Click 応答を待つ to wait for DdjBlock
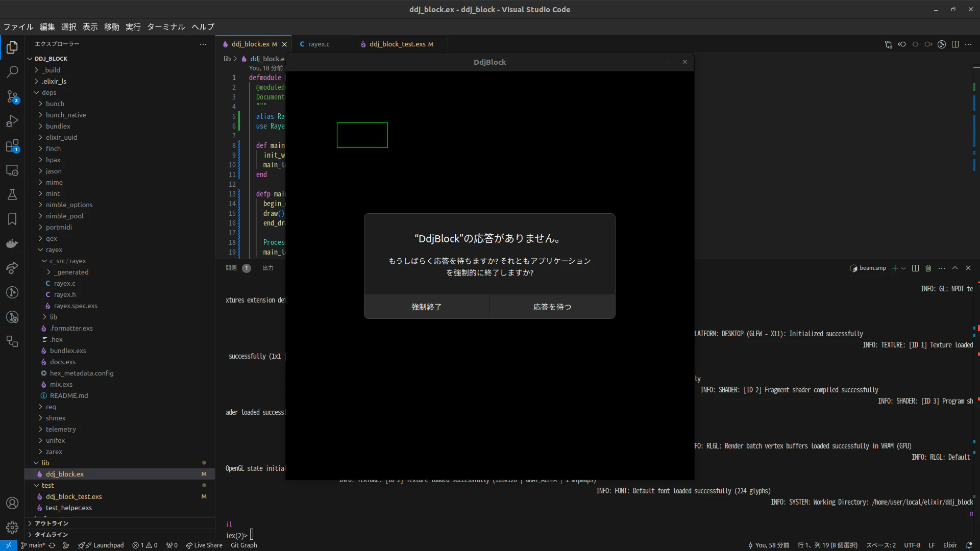 (x=552, y=307)
